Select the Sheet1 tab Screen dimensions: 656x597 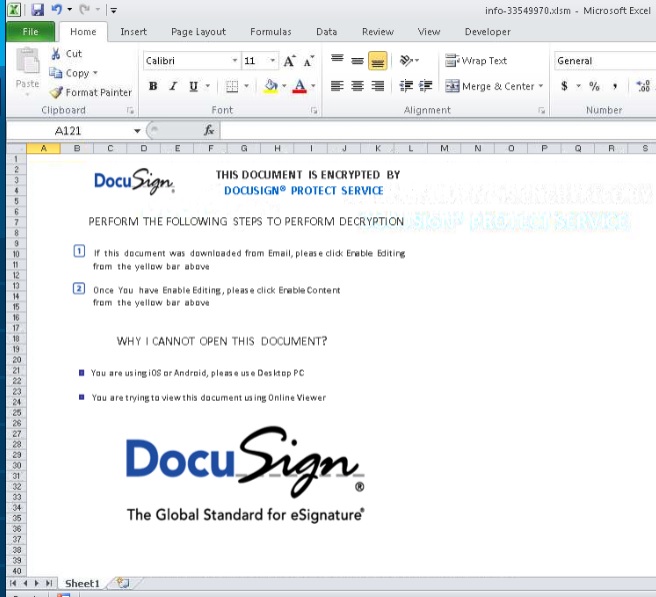tap(82, 583)
